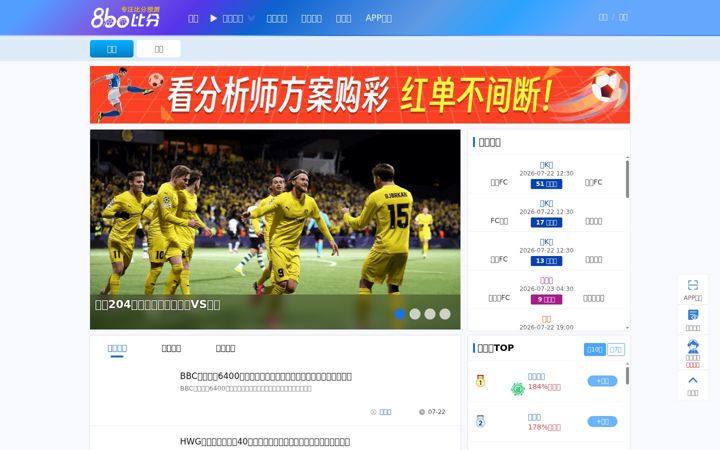The height and width of the screenshot is (450, 720).
Task: Open the blue author link in BBC article row
Action: coord(385,412)
